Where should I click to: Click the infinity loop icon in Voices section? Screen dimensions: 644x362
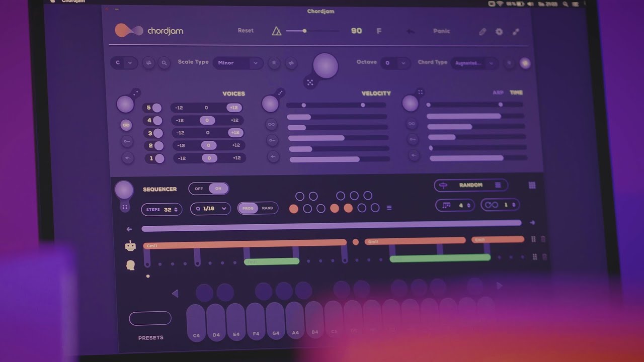coord(126,125)
